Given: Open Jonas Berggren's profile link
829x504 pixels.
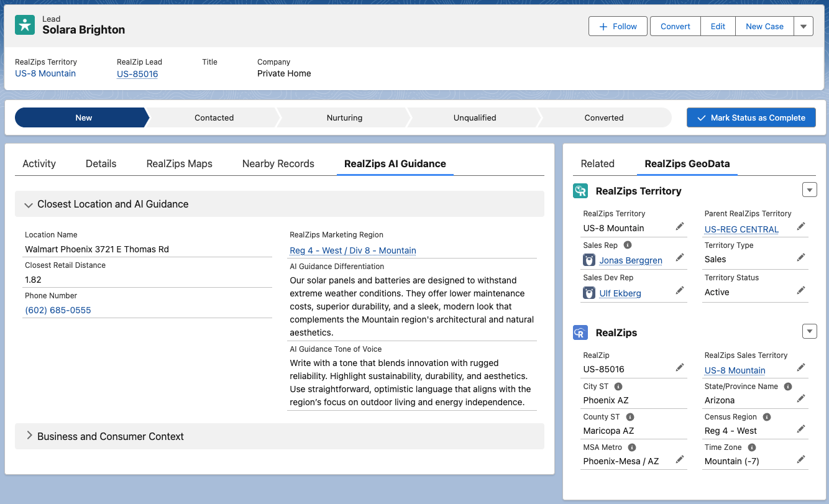Looking at the screenshot, I should click(631, 260).
